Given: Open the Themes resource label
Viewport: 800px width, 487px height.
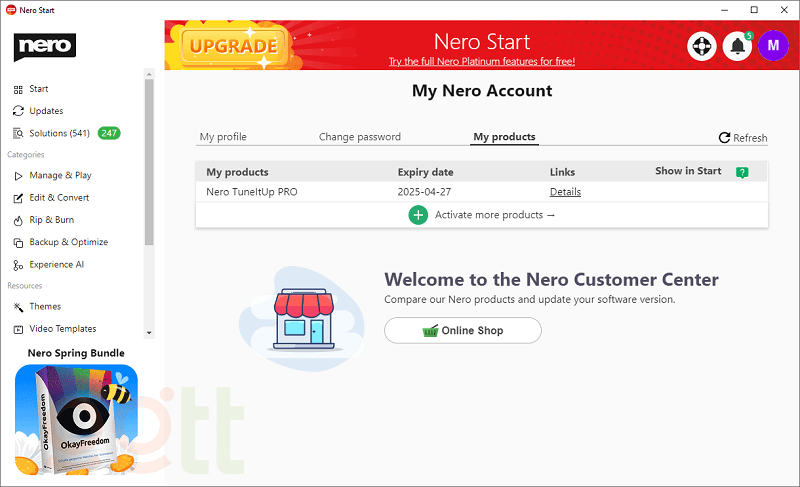Looking at the screenshot, I should pos(45,306).
